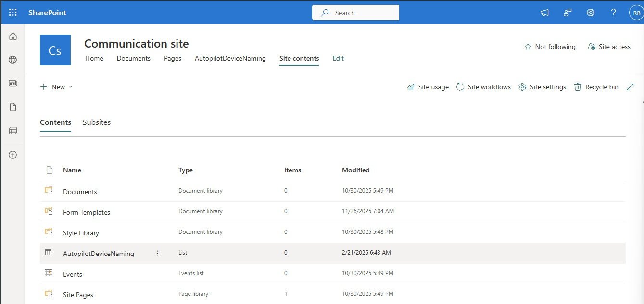Open AutopilotDeviceNaming row actions ellipsis
This screenshot has height=304, width=644.
pos(158,253)
